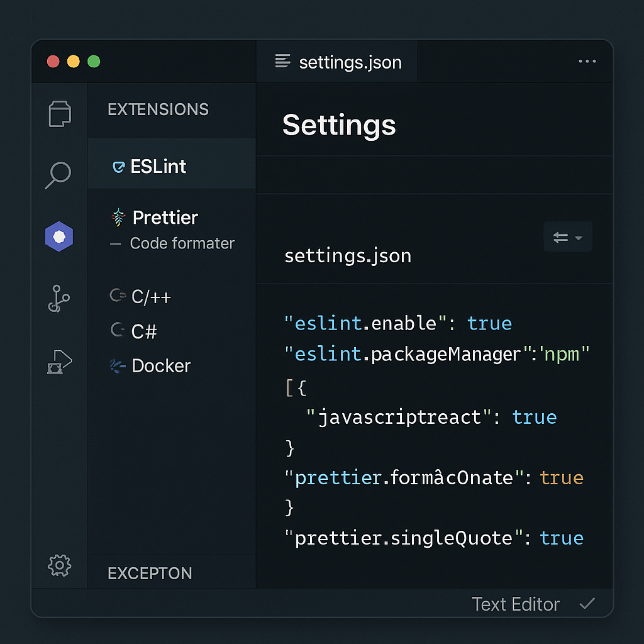Open the filter dropdown above settings.json

(568, 236)
